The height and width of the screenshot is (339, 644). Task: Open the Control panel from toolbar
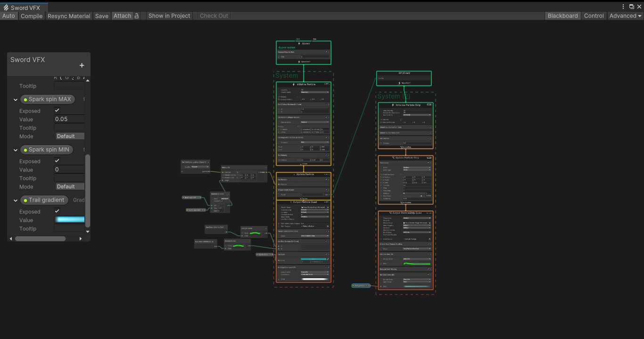(x=594, y=16)
